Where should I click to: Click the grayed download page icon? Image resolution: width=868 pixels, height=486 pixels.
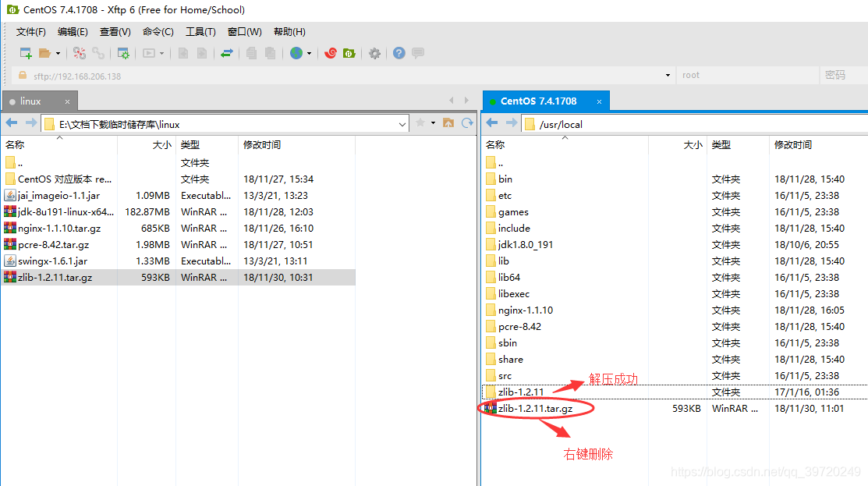[x=202, y=53]
